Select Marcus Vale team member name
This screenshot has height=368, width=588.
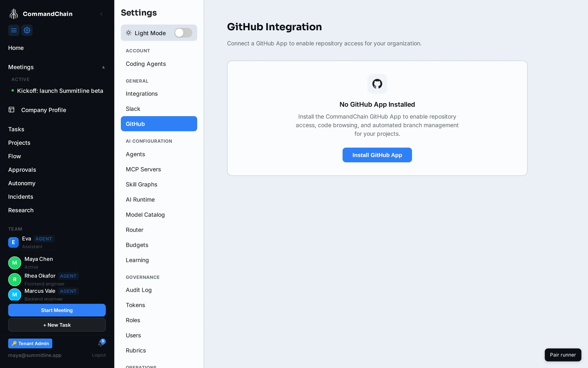pos(40,291)
